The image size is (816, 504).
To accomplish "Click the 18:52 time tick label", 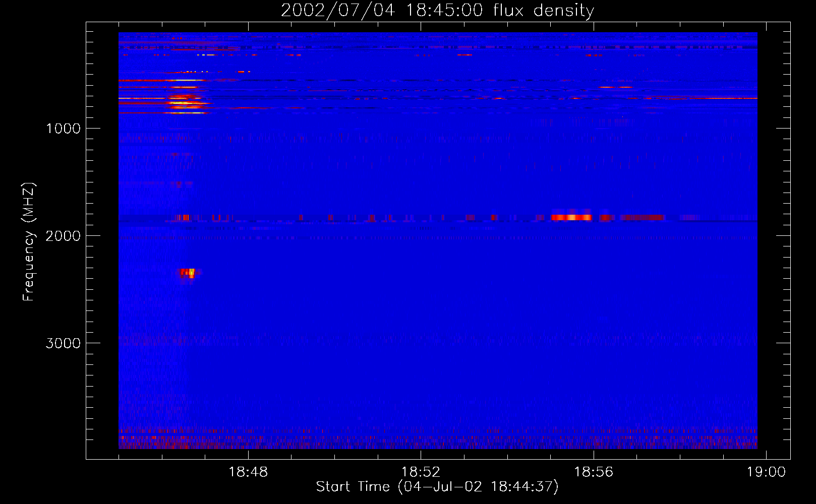I will click(421, 472).
